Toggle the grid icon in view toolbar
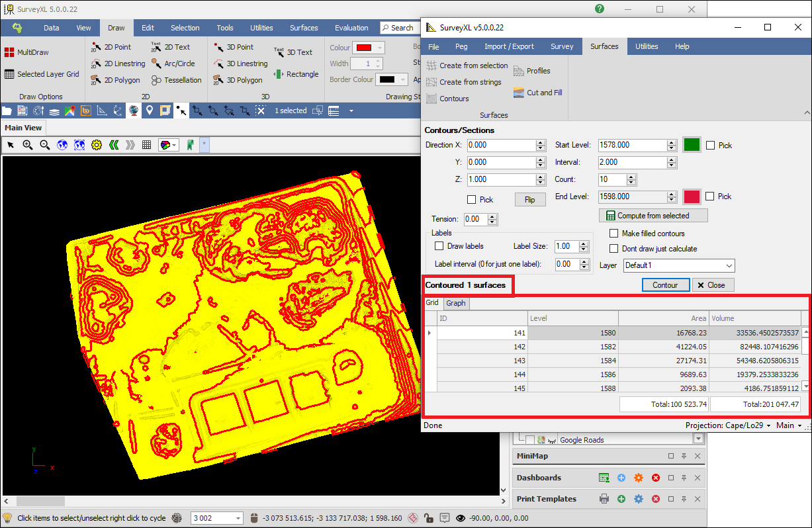The height and width of the screenshot is (528, 812). point(147,145)
